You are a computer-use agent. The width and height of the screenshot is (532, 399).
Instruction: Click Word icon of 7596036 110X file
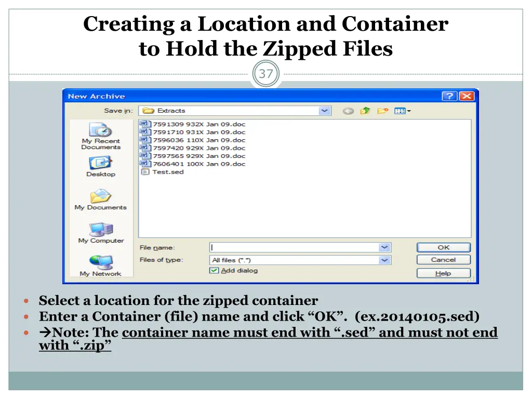(145, 140)
